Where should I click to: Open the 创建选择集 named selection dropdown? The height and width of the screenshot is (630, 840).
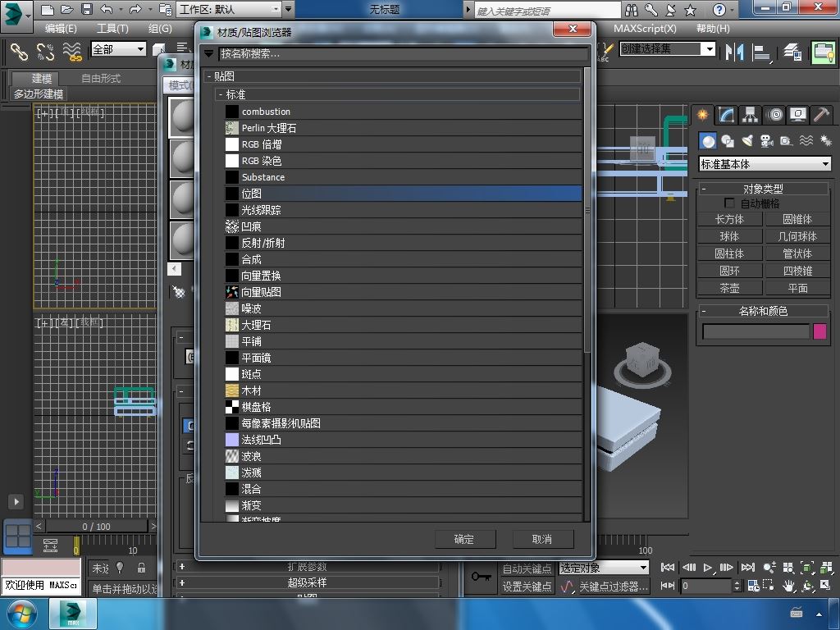[x=667, y=48]
